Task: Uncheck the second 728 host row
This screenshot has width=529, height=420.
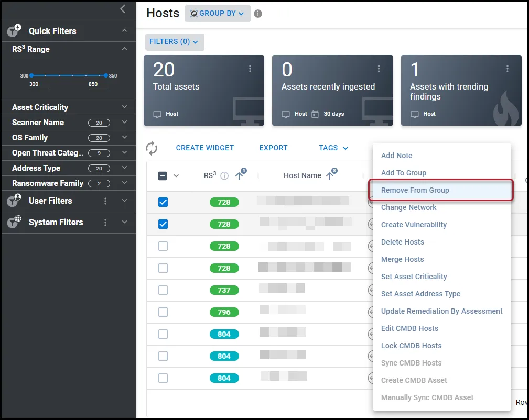Action: click(163, 224)
